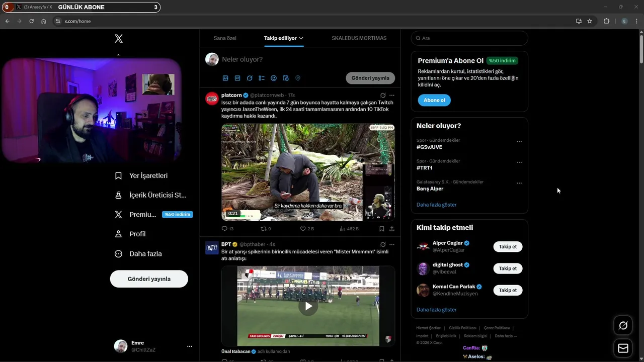Screen dimensions: 644x362
Task: Open platcorn profile avatar
Action: click(212, 98)
